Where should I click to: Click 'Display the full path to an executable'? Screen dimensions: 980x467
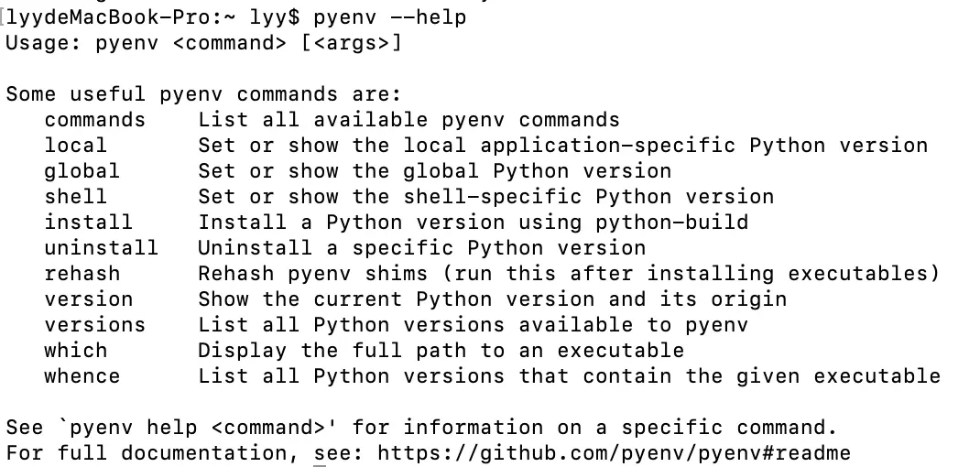tap(441, 350)
